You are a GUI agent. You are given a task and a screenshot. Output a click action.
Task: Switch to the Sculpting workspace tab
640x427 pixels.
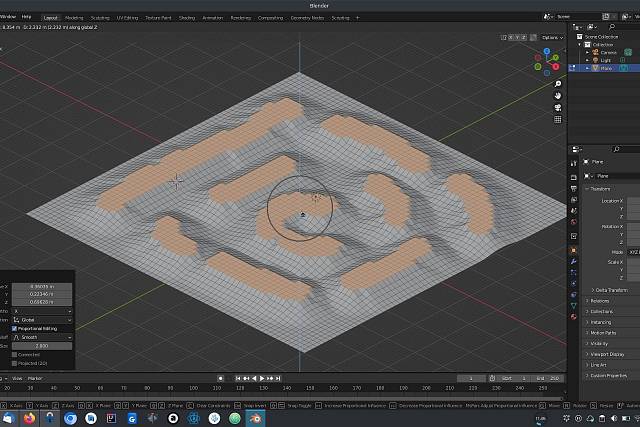(100, 18)
